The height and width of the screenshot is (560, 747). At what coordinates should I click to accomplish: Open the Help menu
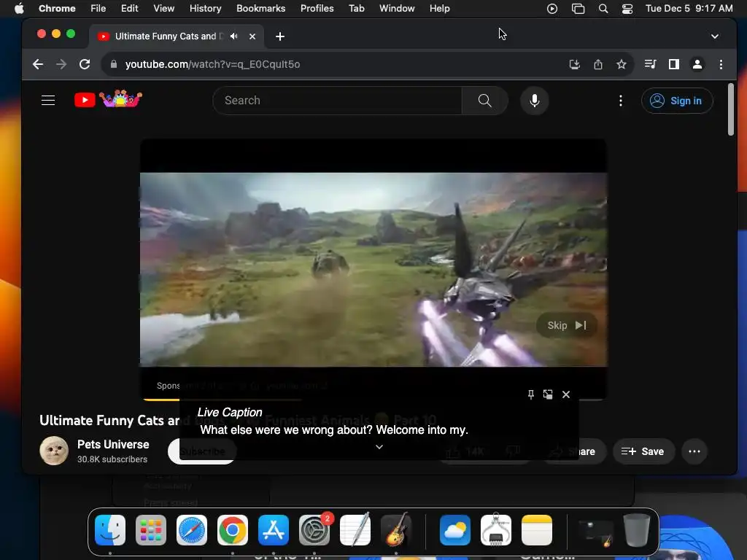click(x=439, y=8)
